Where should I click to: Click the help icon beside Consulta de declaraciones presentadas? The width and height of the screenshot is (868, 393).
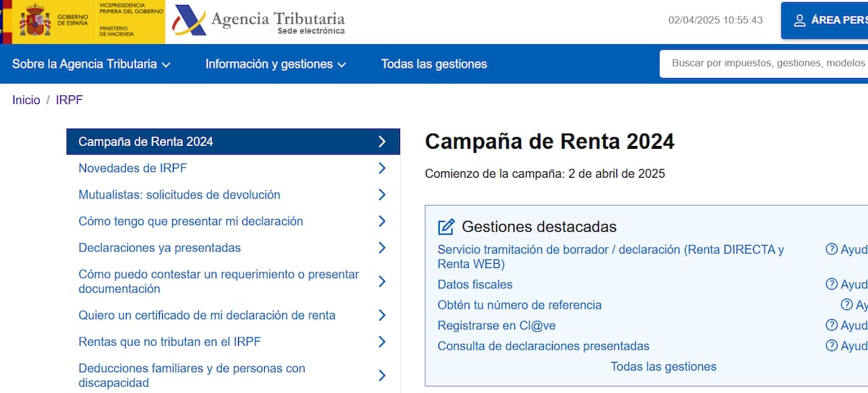[x=832, y=346]
